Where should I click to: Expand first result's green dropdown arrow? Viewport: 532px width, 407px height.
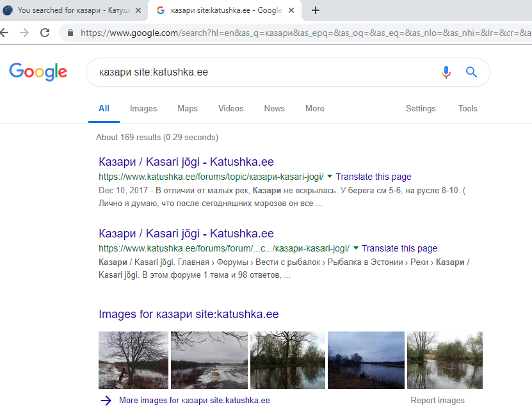(x=330, y=176)
